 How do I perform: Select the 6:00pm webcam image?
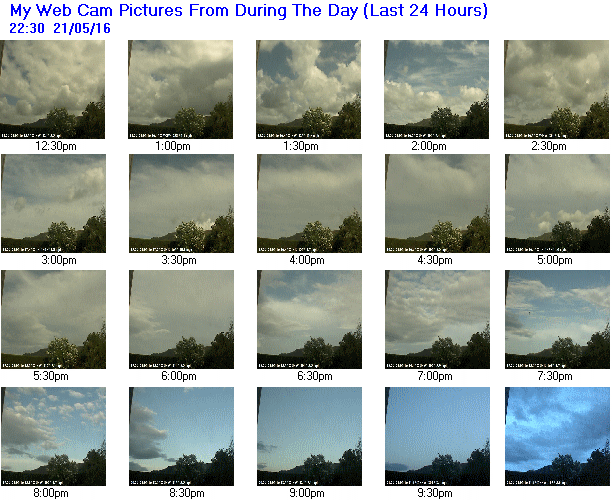pos(181,320)
